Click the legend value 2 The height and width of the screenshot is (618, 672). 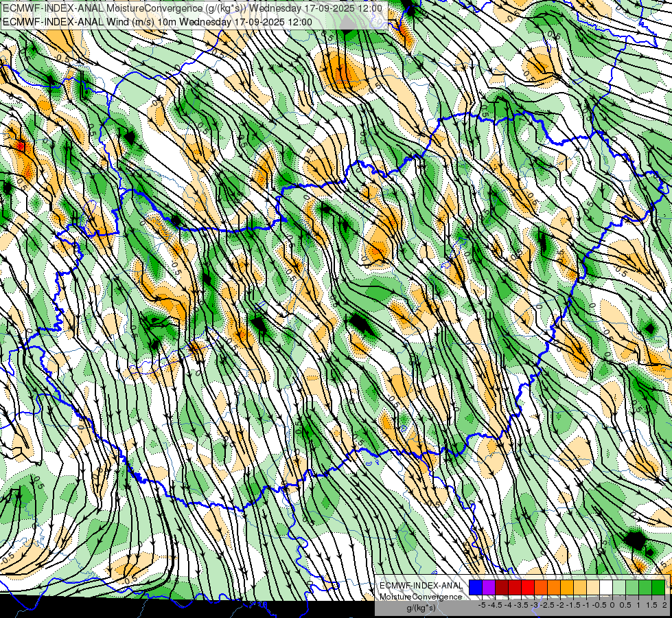[664, 605]
